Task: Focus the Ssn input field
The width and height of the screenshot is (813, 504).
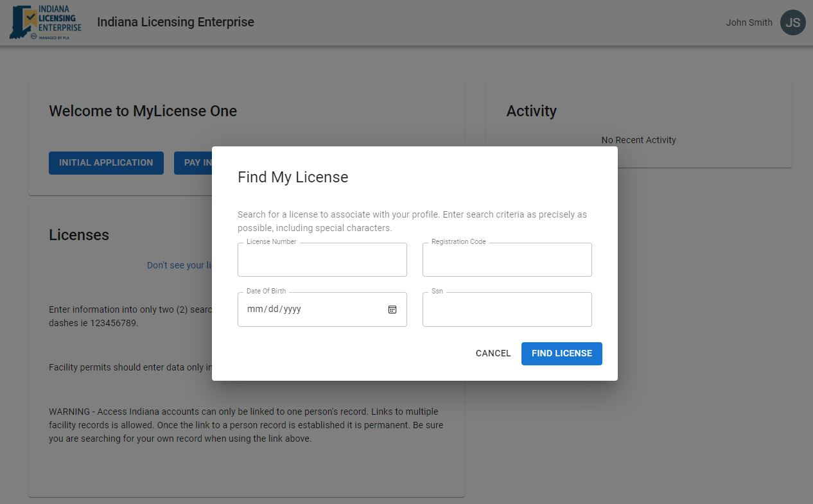Action: 507,309
